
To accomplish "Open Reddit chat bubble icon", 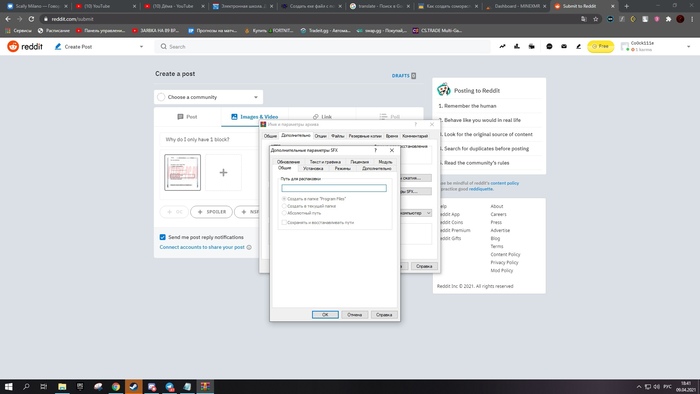I will click(x=549, y=46).
